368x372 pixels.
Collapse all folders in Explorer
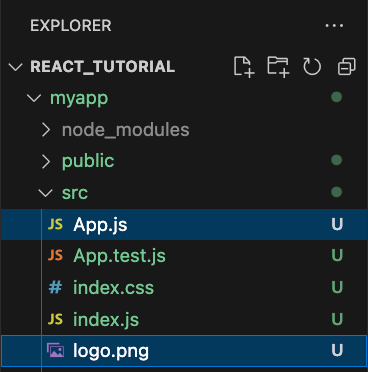pos(347,66)
